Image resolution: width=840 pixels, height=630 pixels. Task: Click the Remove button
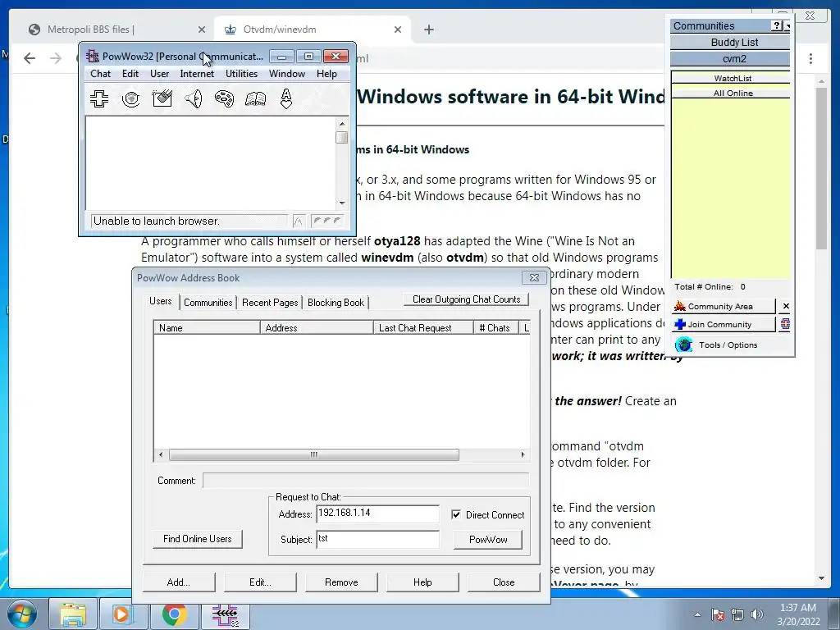pyautogui.click(x=341, y=582)
